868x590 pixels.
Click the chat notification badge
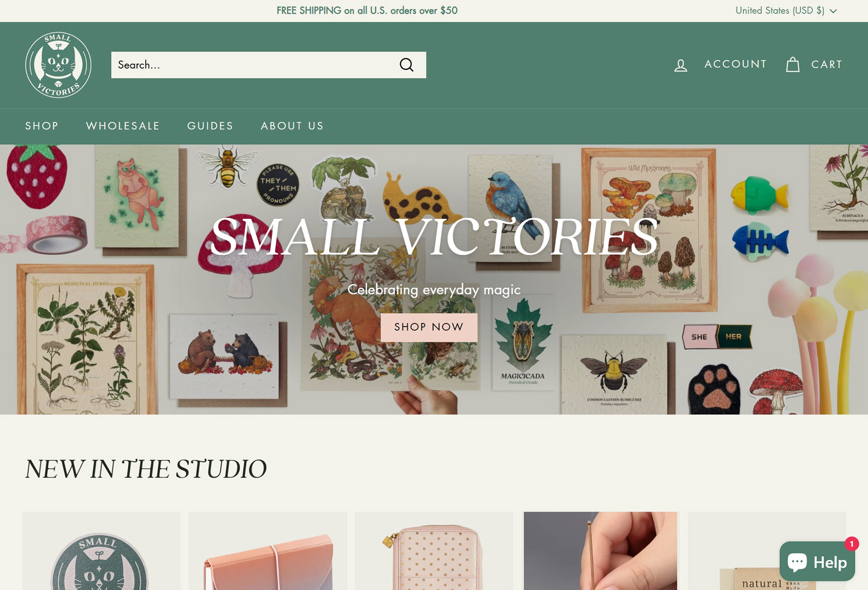(852, 544)
